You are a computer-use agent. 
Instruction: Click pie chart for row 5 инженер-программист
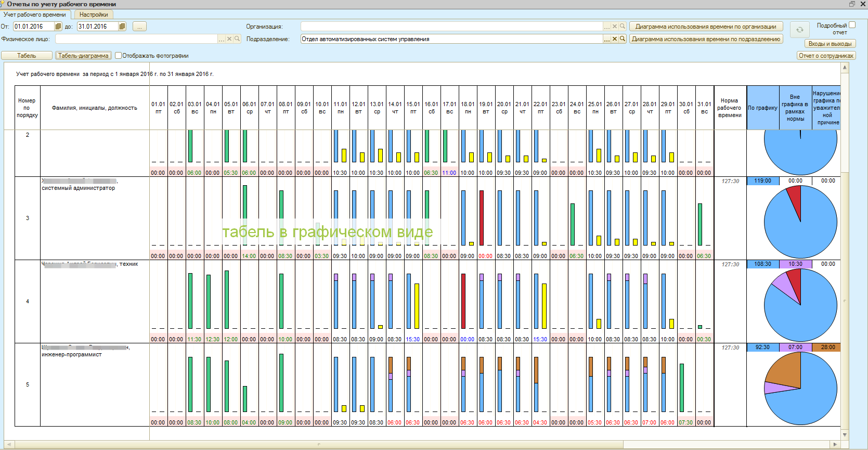click(800, 389)
